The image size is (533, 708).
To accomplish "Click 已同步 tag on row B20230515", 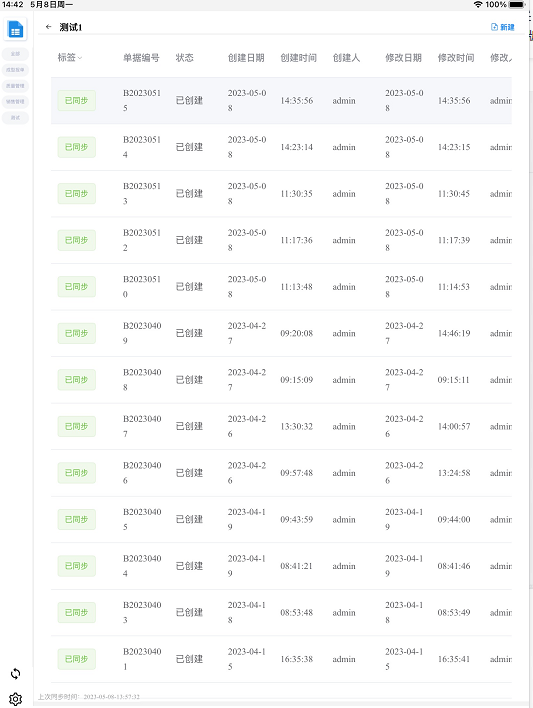I will 77,100.
